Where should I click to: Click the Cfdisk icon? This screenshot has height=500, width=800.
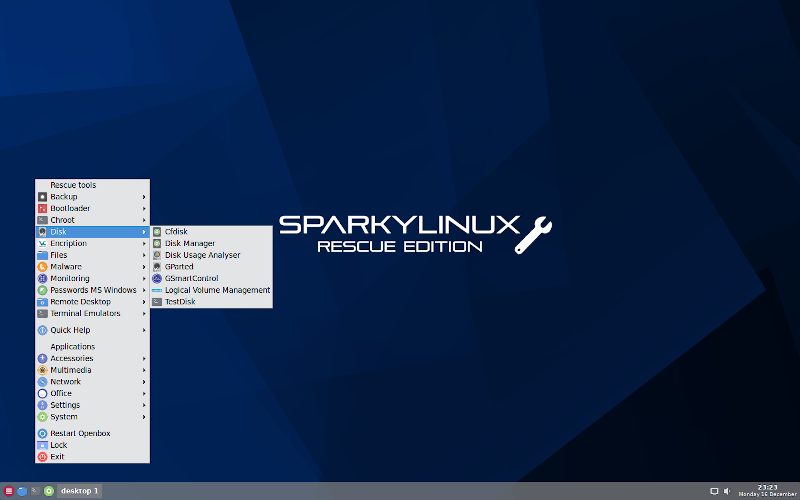(x=157, y=232)
